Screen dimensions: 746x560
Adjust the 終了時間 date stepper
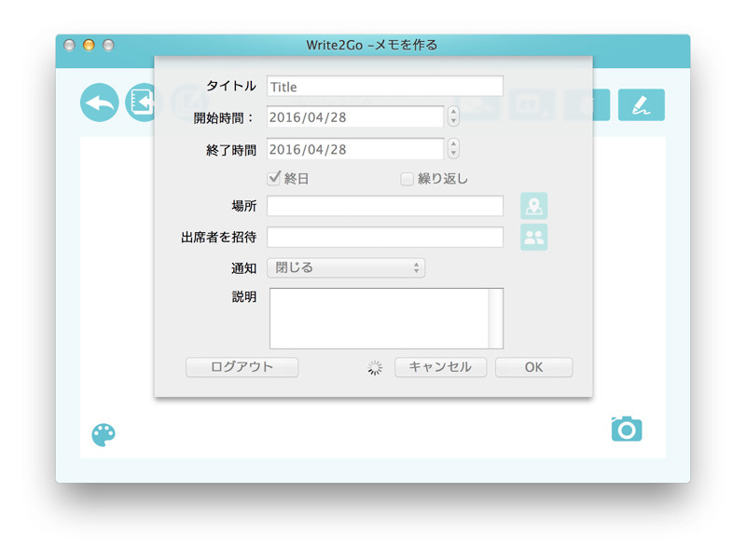(x=453, y=149)
